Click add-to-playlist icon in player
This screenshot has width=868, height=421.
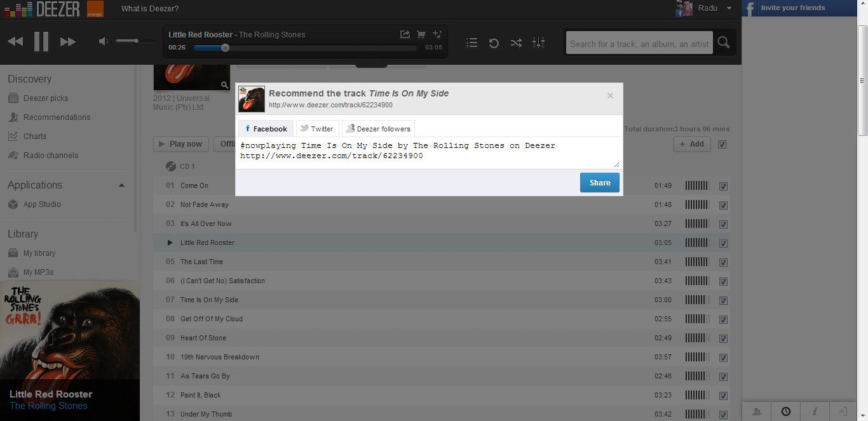coord(437,34)
